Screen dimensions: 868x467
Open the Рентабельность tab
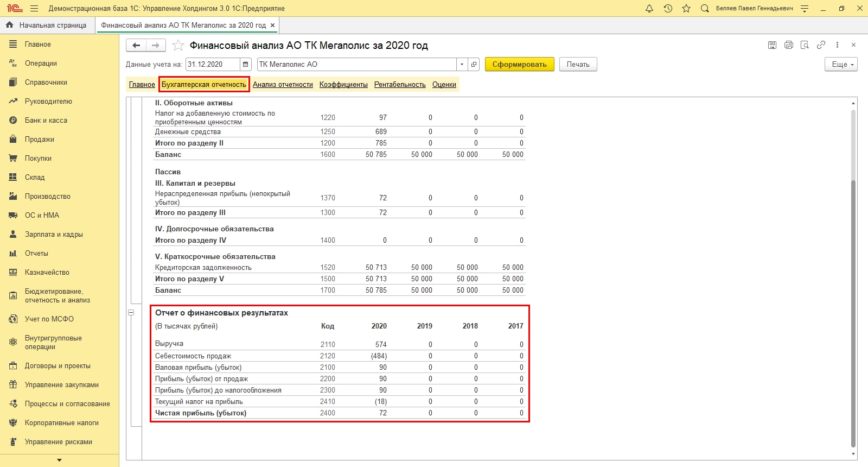pyautogui.click(x=400, y=85)
